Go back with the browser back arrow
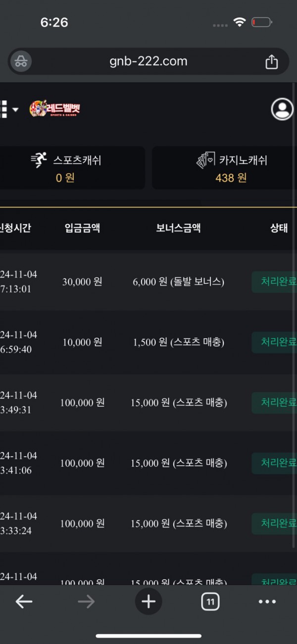The image size is (297, 644). click(24, 602)
